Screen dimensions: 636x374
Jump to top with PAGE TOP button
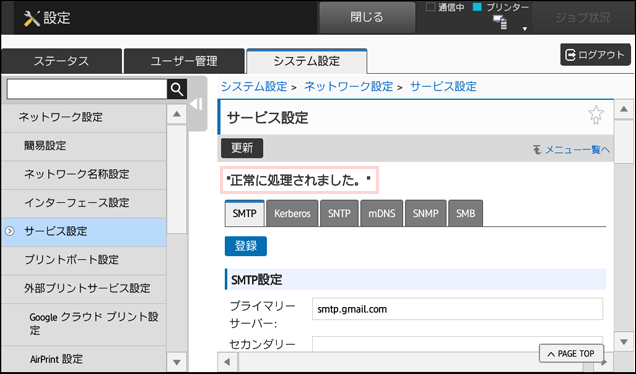571,354
